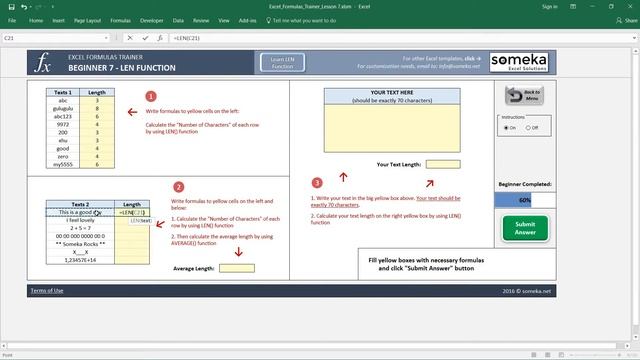Click 'For other Excel templates, click' link
640x360 pixels.
[x=442, y=59]
